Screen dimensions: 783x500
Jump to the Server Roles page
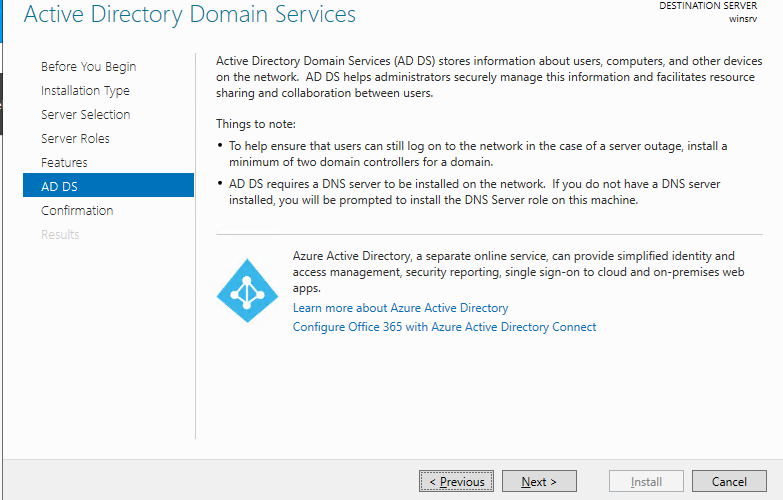[x=75, y=139]
